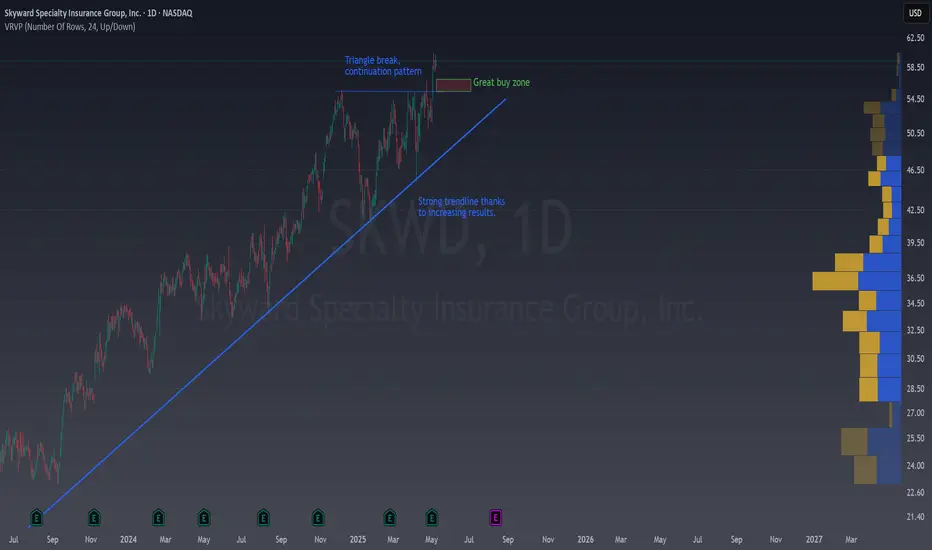Click the 58.50 price axis label
Screen dimensions: 932x550
pyautogui.click(x=915, y=68)
